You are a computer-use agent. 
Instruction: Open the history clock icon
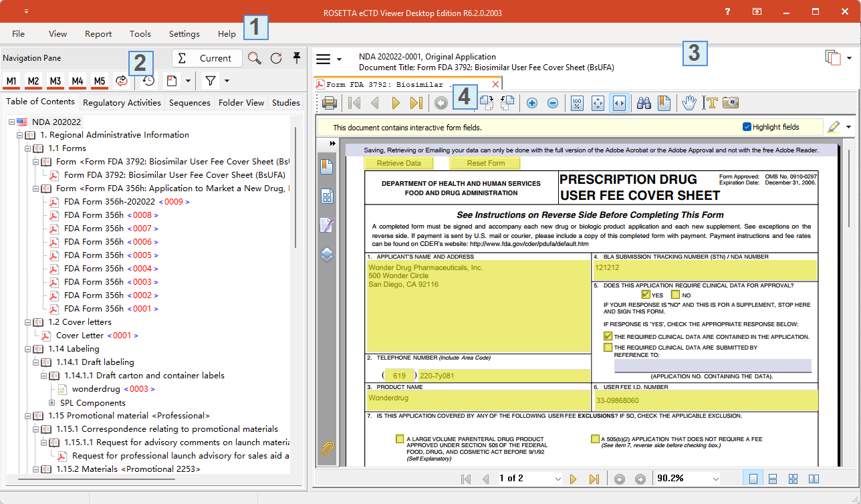pyautogui.click(x=148, y=81)
